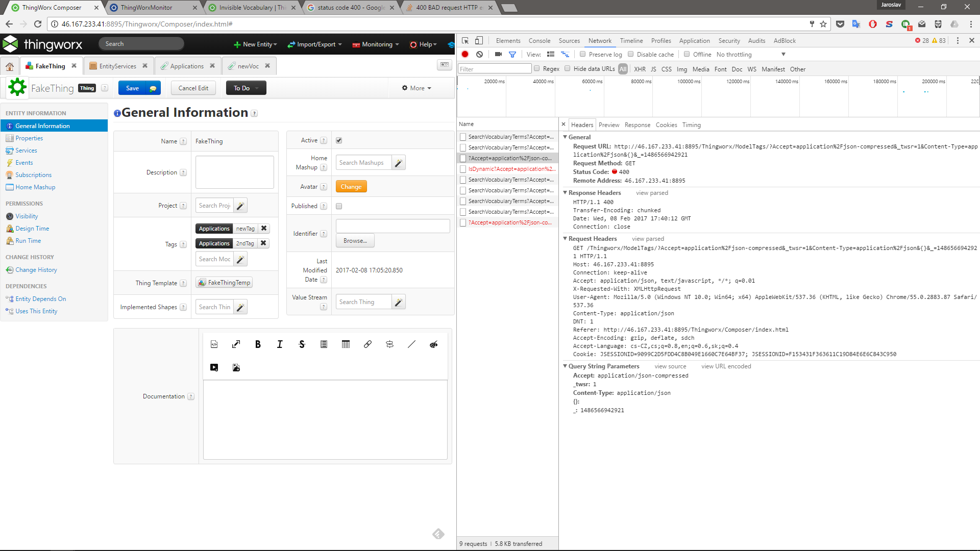
Task: Open the Timing tab in request details
Action: tap(691, 125)
